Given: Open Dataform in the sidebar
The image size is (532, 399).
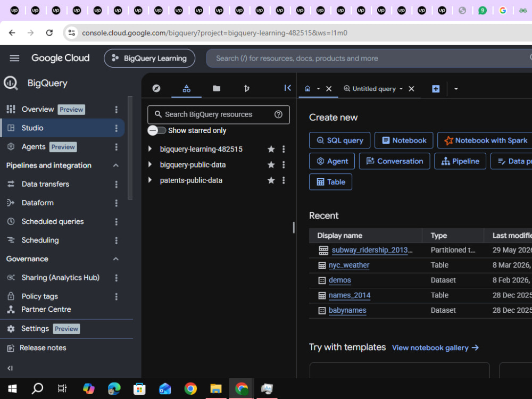Looking at the screenshot, I should pyautogui.click(x=38, y=203).
